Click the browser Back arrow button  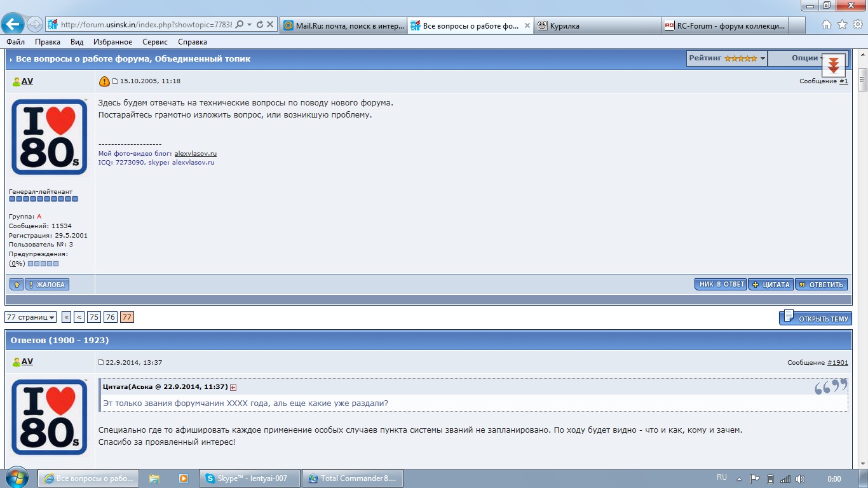[13, 25]
